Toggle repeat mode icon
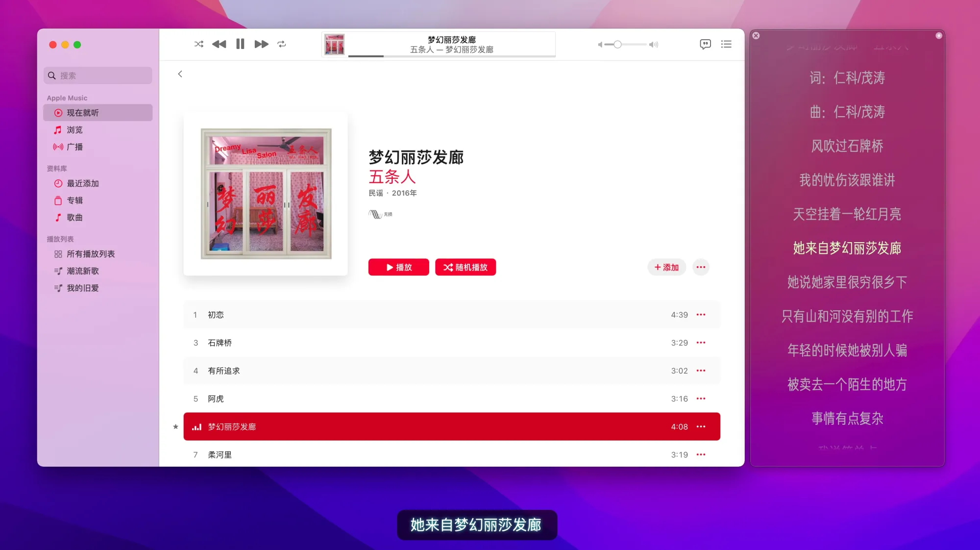 pyautogui.click(x=282, y=44)
